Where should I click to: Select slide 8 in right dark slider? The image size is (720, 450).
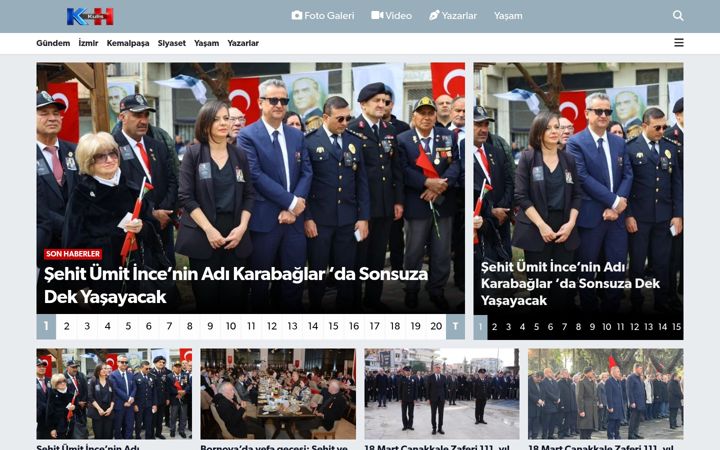[579, 327]
